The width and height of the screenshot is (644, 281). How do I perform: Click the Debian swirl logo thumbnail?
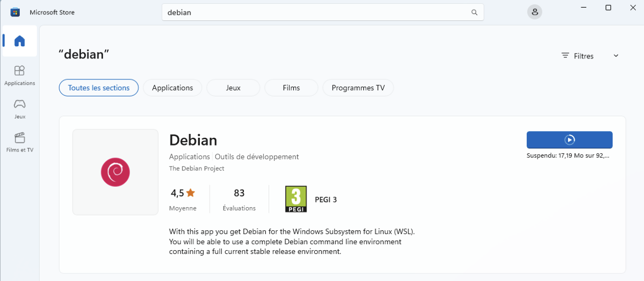click(116, 172)
